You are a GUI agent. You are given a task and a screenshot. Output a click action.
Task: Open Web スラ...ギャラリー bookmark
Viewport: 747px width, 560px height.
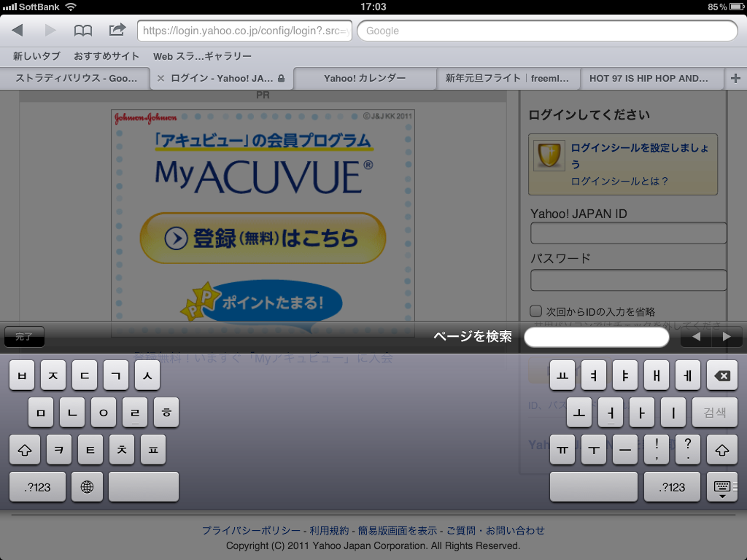click(x=202, y=56)
